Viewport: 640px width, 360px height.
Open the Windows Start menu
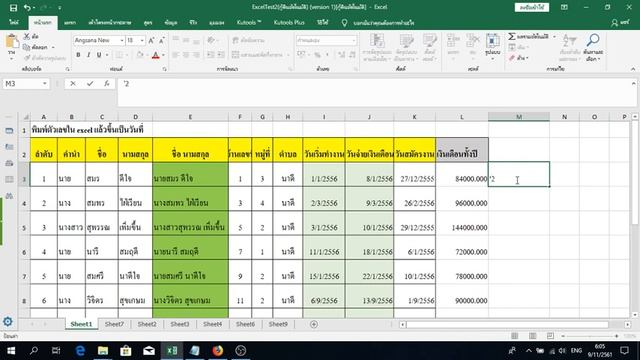(11, 351)
